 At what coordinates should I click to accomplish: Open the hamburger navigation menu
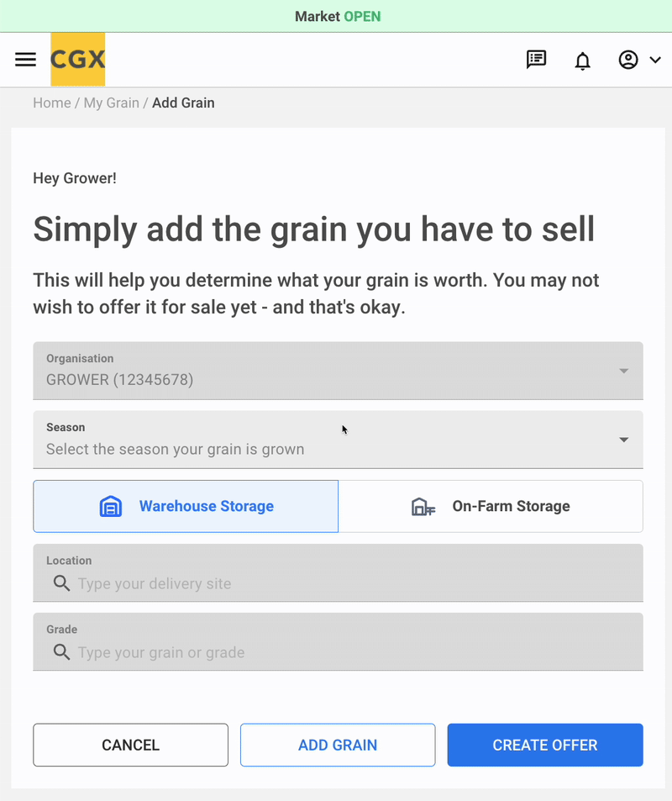[x=26, y=60]
